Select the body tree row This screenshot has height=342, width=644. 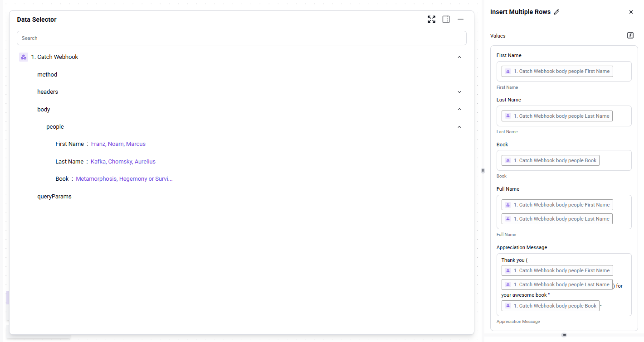[242, 109]
